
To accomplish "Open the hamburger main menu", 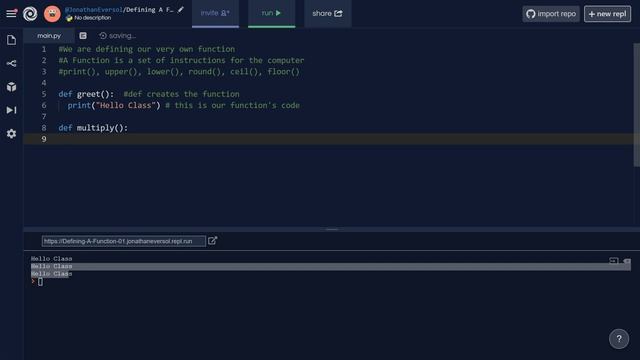I will tap(11, 13).
